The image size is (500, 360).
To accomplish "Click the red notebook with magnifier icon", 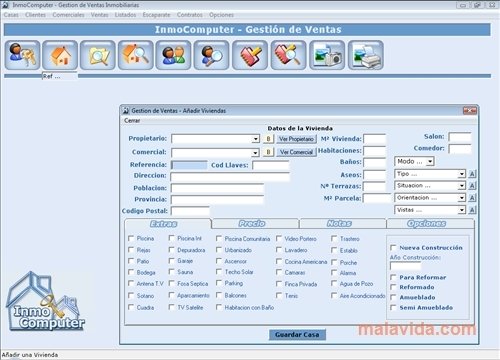I will tap(288, 55).
